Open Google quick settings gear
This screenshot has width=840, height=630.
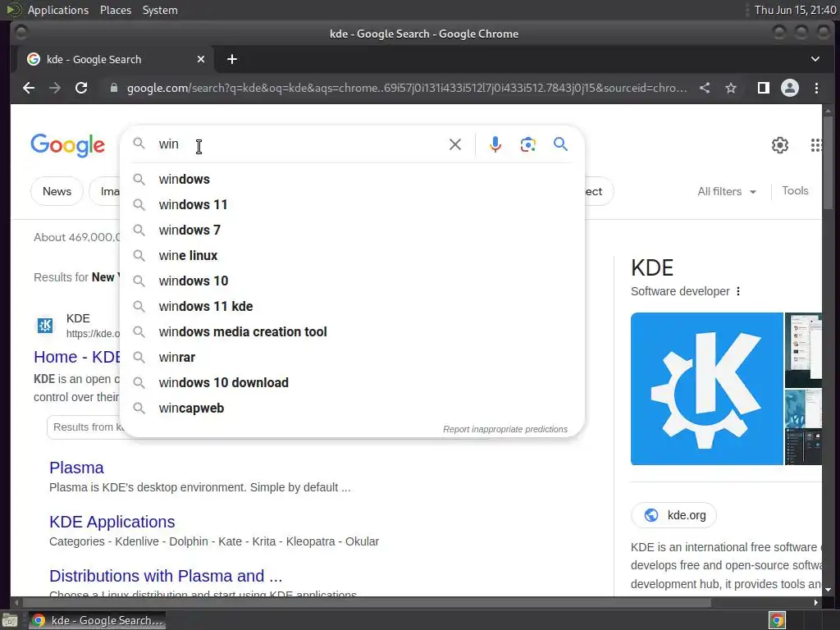pos(780,145)
